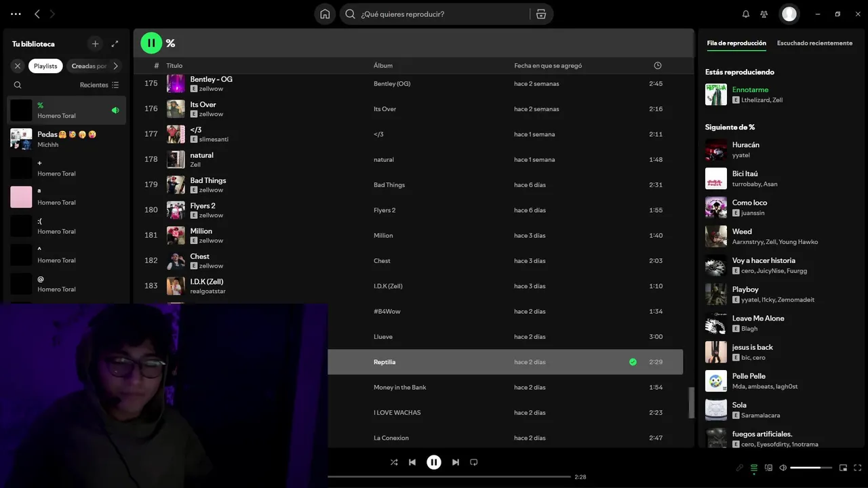The height and width of the screenshot is (488, 868).
Task: Open the '%' playlist in library
Action: tap(66, 110)
